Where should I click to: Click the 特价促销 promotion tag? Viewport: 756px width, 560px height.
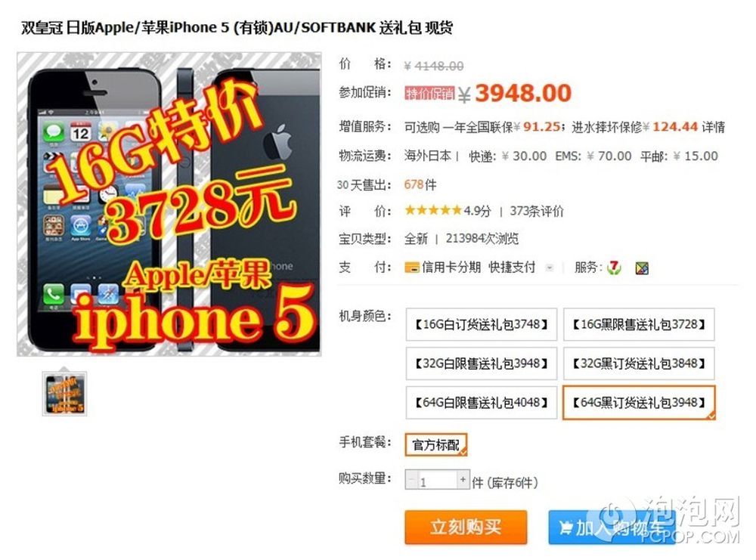pyautogui.click(x=429, y=93)
